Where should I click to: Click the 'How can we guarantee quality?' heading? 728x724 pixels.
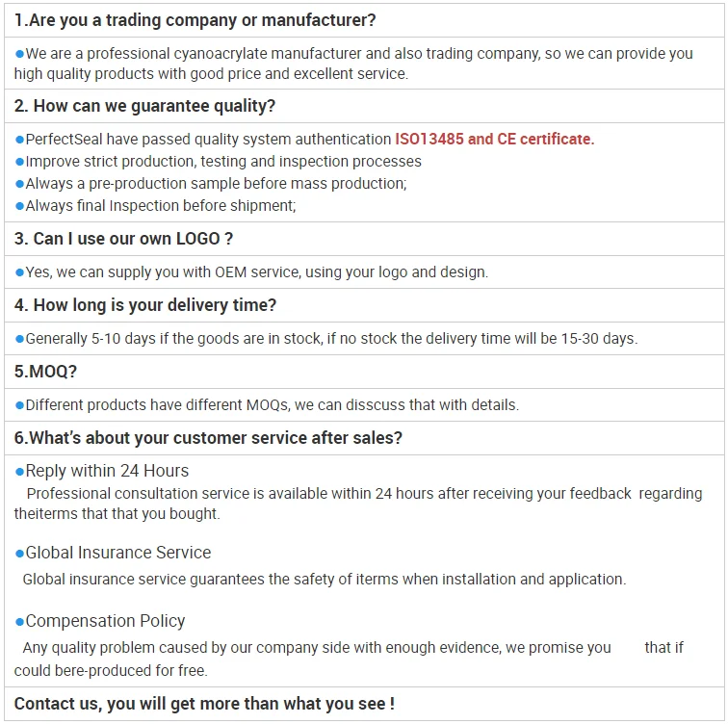pos(144,106)
